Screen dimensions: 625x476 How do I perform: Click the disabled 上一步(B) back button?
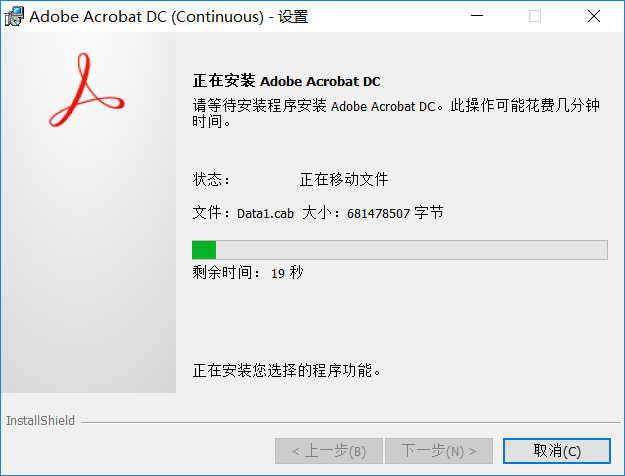329,451
